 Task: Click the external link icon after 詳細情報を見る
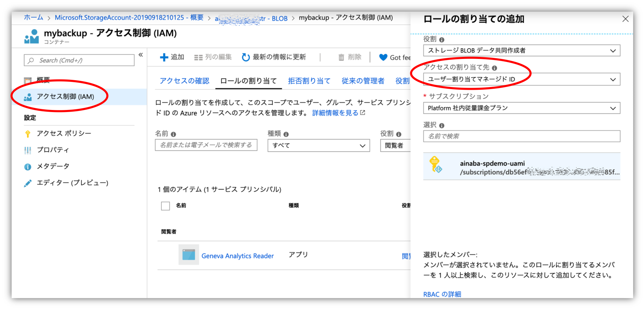(x=363, y=112)
